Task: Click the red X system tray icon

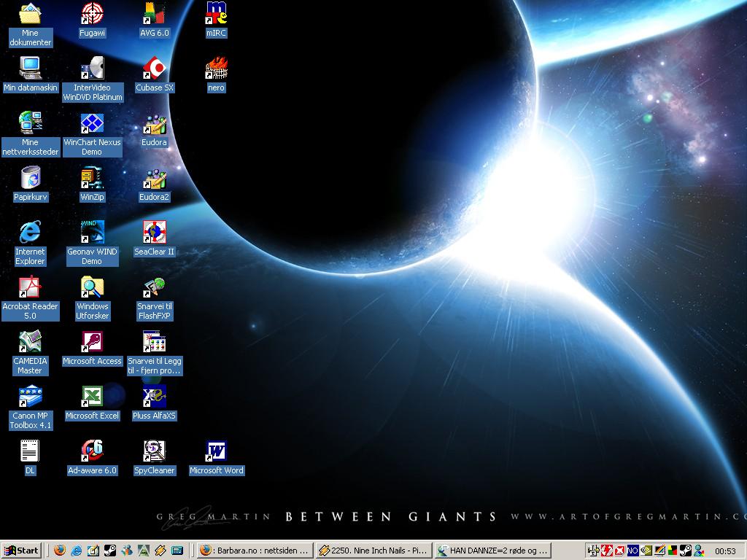Action: [619, 551]
